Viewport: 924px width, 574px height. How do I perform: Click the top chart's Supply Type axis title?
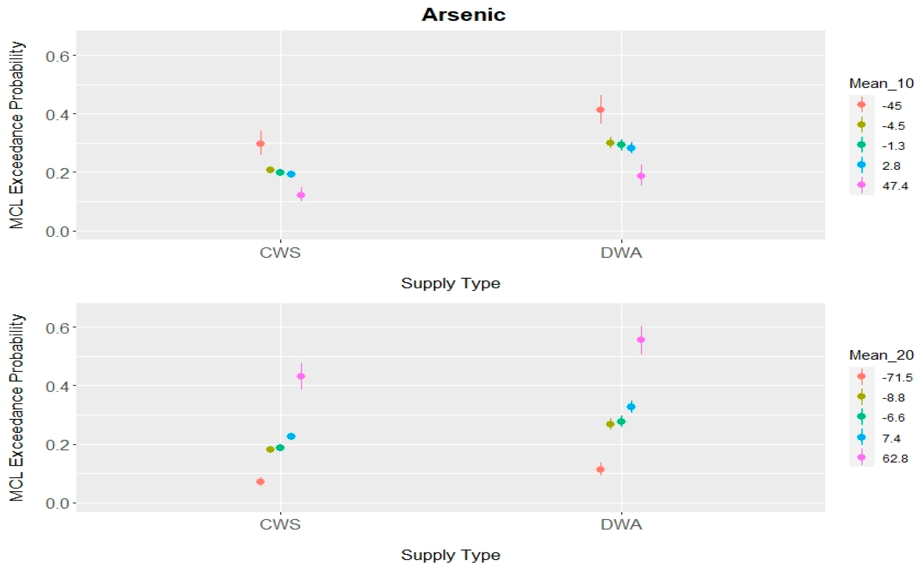(x=451, y=283)
